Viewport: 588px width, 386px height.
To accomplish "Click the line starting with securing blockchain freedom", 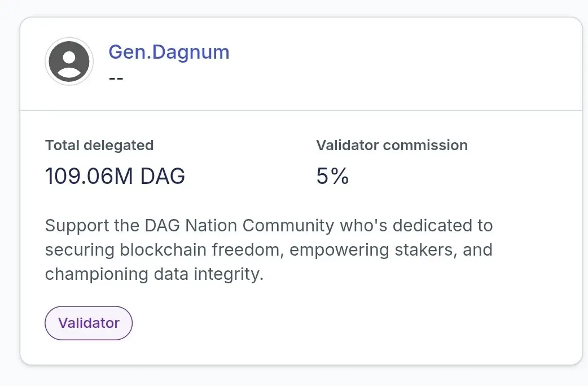I will point(269,249).
